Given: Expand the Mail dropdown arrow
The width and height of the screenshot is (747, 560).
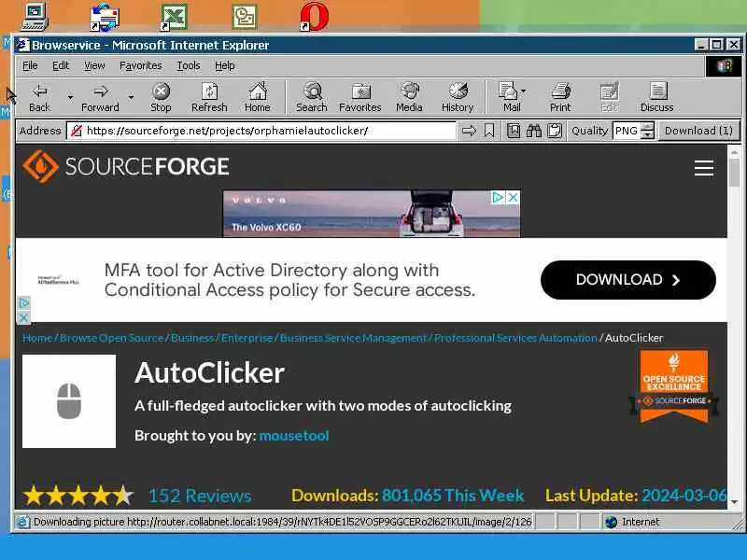Looking at the screenshot, I should (523, 91).
